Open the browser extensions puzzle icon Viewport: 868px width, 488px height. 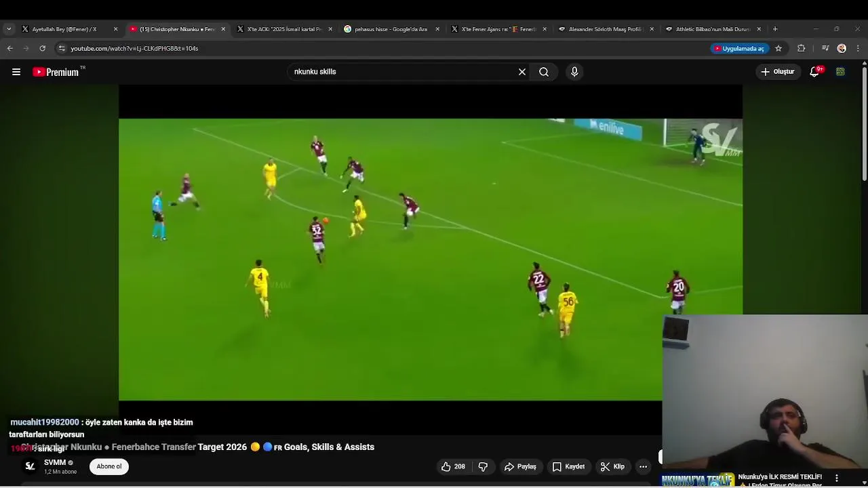801,48
